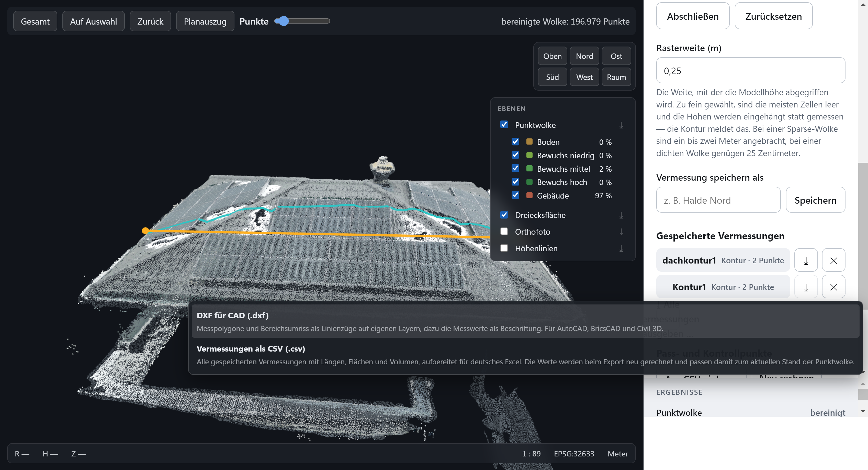The height and width of the screenshot is (470, 868).
Task: Open the download menu for Kontur1
Action: (x=806, y=287)
